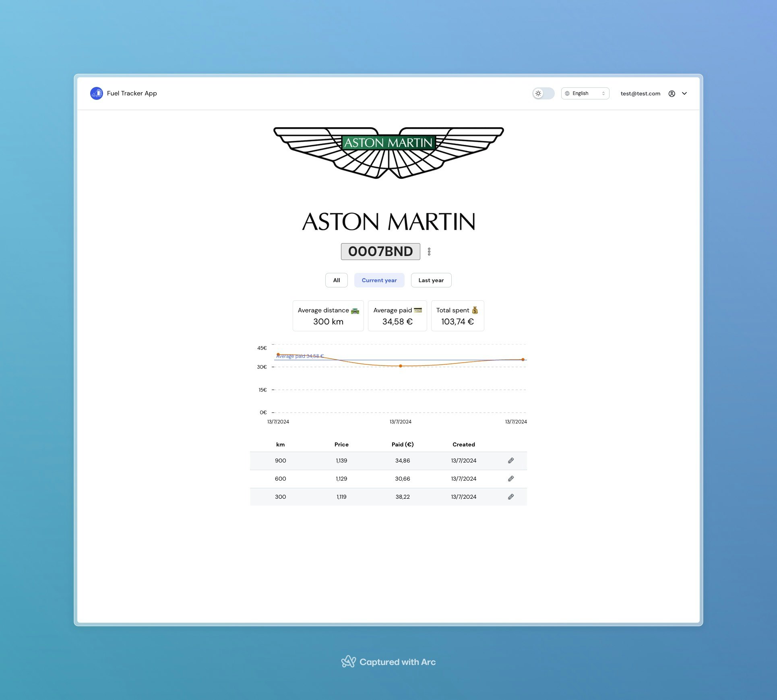Click the Price column header
The height and width of the screenshot is (700, 777).
341,444
